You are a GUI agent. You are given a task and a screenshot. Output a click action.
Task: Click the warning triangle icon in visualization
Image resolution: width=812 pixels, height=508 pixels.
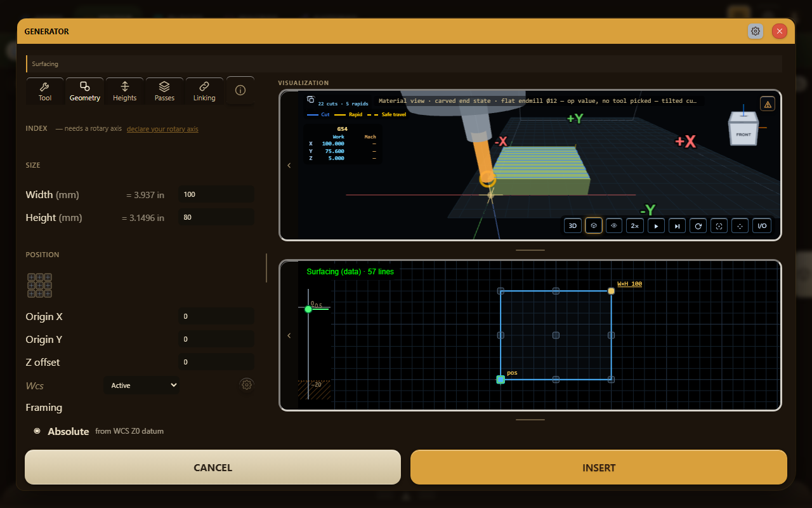[x=768, y=104]
